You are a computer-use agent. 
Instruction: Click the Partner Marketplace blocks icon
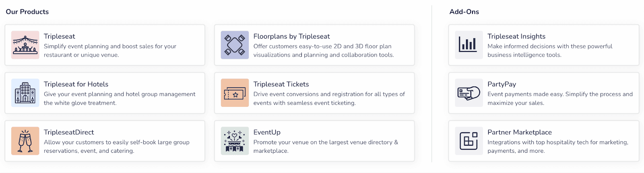[469, 141]
